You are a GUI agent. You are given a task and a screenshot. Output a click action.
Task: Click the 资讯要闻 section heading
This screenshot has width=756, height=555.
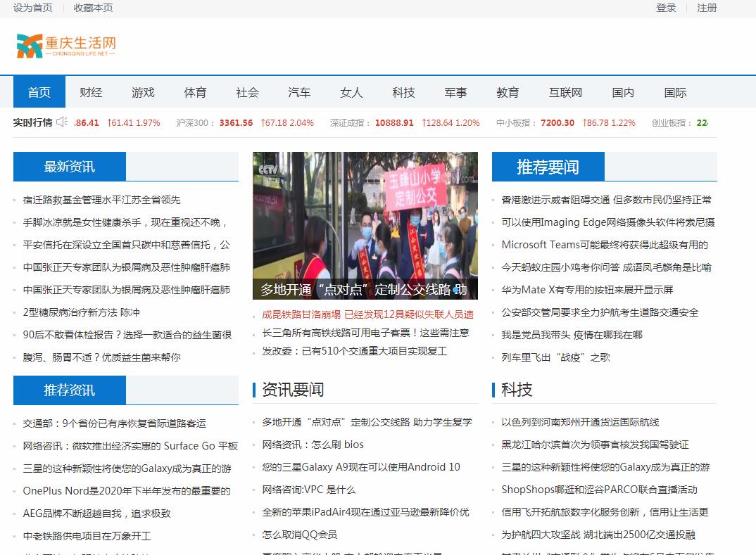293,389
